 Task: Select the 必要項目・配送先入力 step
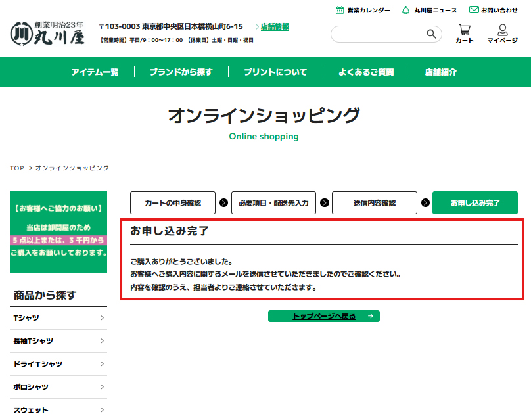273,203
